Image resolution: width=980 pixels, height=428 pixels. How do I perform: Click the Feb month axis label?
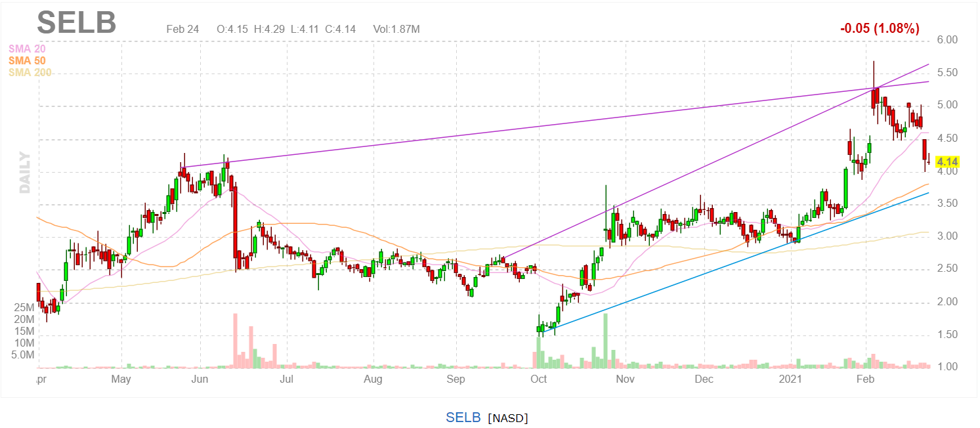866,379
